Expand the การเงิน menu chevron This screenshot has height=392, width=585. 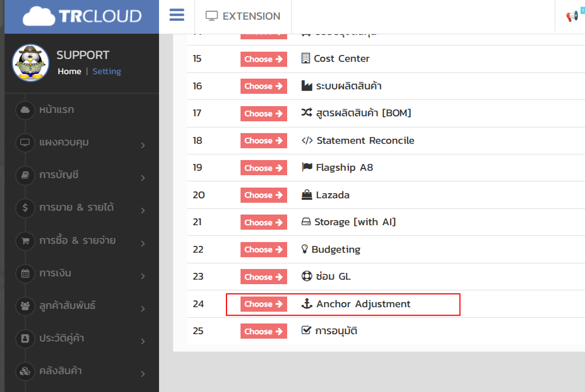click(x=143, y=276)
